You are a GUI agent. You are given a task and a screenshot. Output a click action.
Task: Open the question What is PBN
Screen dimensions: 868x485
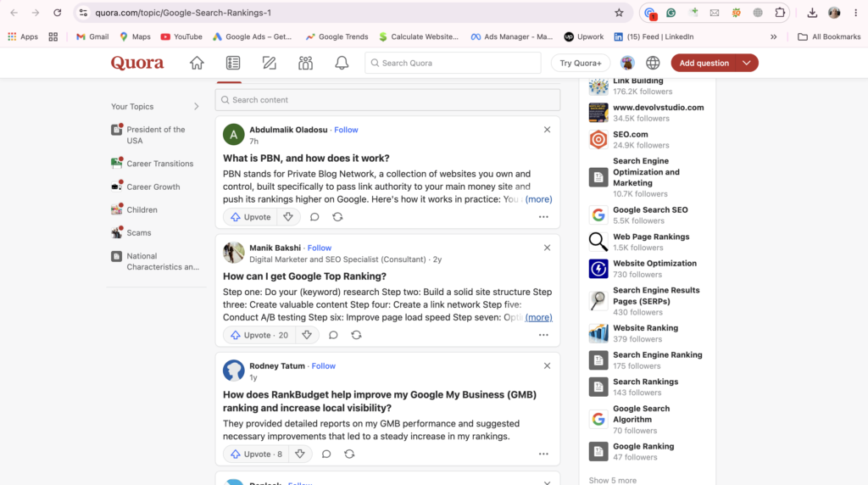[306, 159]
